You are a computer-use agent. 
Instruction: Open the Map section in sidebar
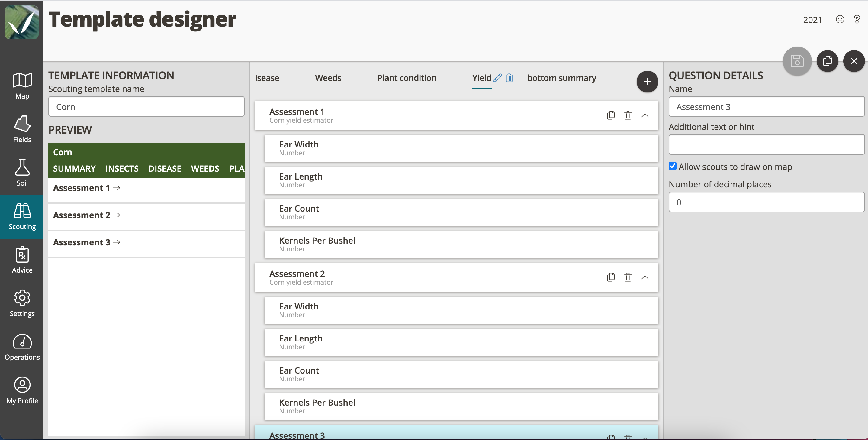(22, 86)
